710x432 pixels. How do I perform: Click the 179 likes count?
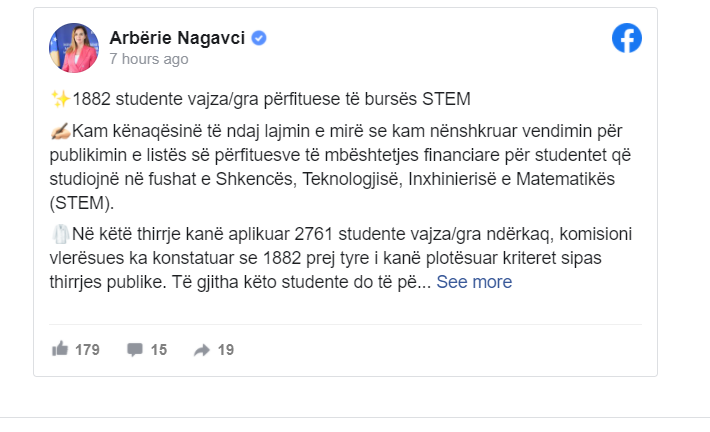(87, 350)
